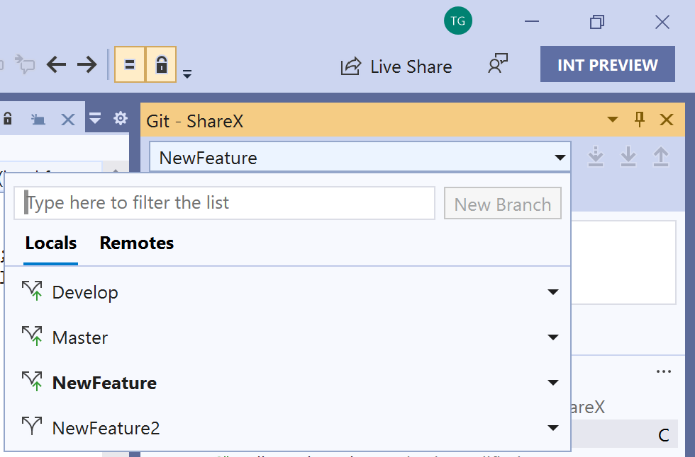Image resolution: width=695 pixels, height=457 pixels.
Task: Start a Live Share session
Action: point(396,66)
